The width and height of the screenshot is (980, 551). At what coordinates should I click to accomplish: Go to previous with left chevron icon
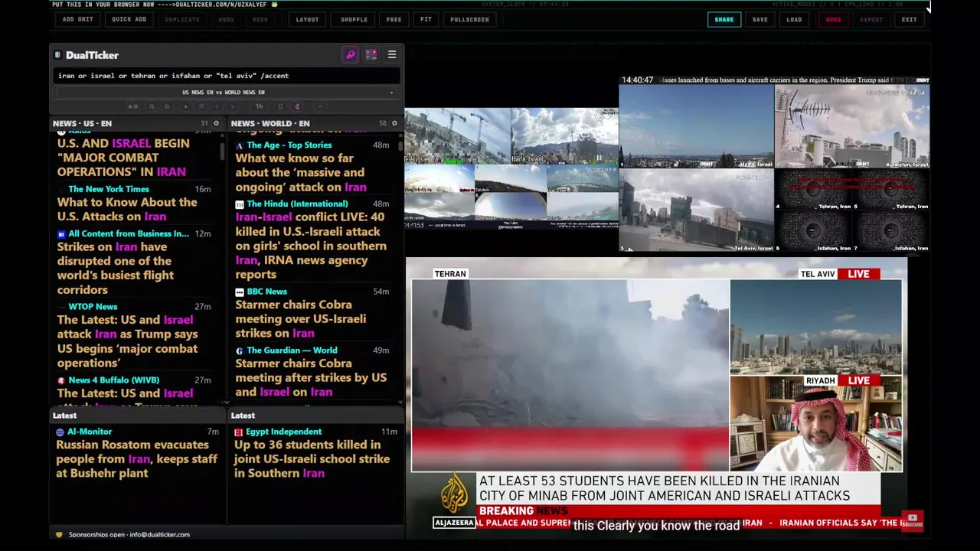[x=217, y=106]
